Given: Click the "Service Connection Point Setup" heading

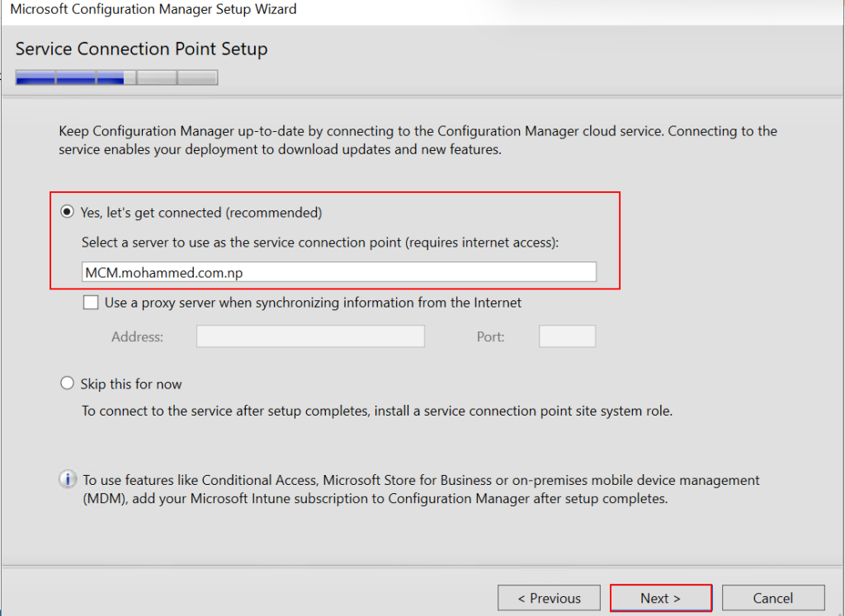Looking at the screenshot, I should click(x=141, y=49).
